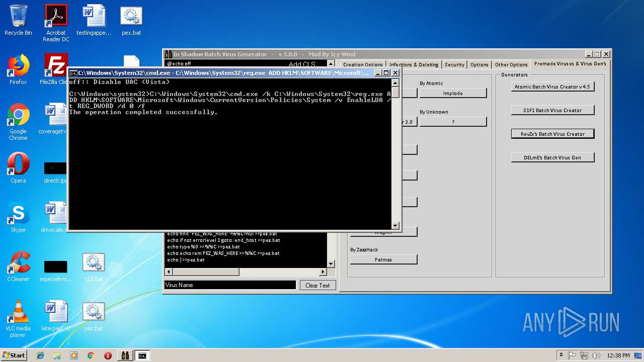
Task: Click the cmd.exe window title icon
Action: click(x=73, y=73)
